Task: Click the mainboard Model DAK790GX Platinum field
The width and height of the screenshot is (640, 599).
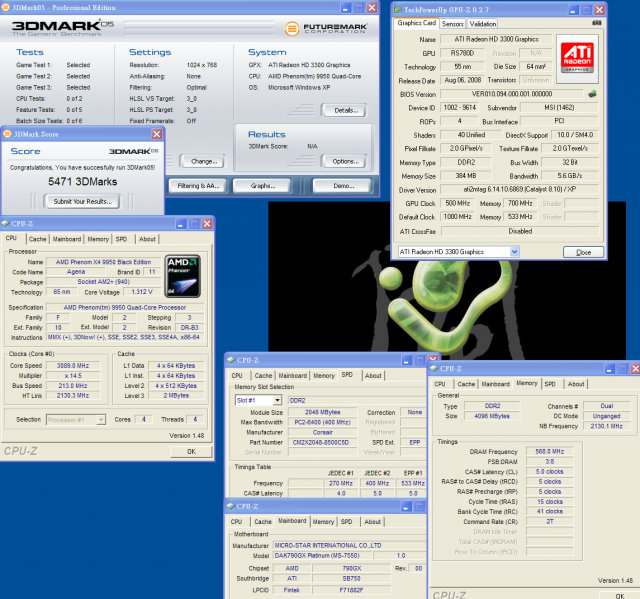Action: (322, 556)
